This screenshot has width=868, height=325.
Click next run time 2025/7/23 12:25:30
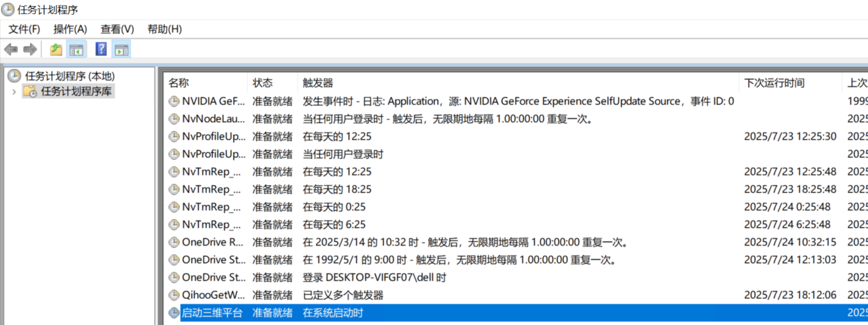790,137
